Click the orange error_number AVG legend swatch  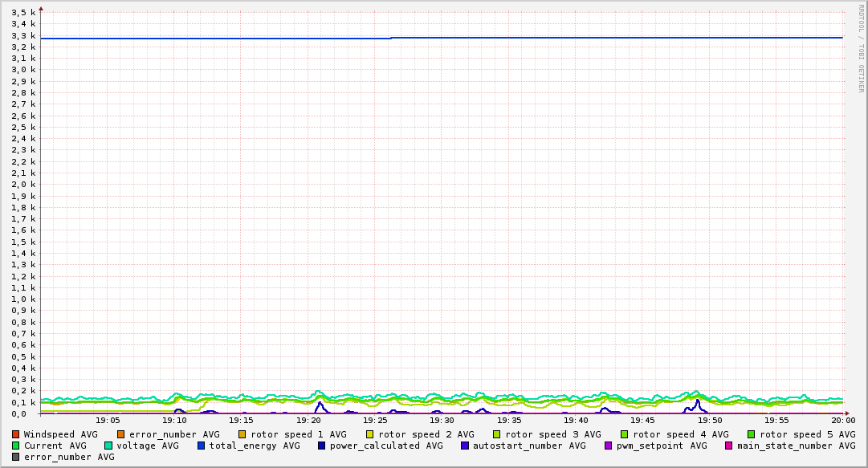coord(121,435)
